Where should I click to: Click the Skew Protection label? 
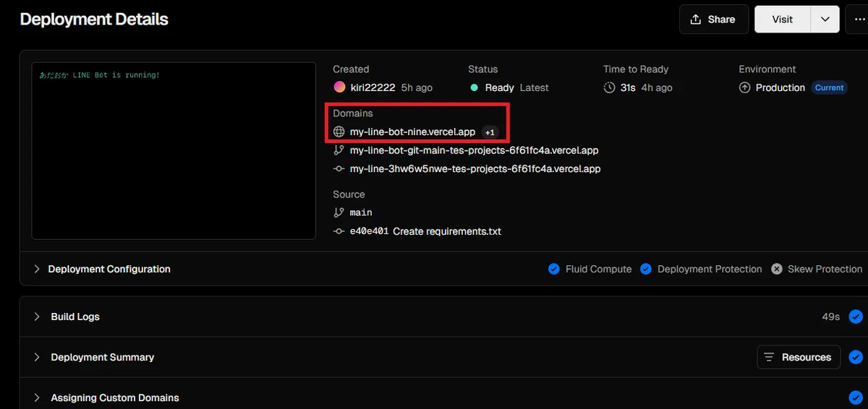pos(825,269)
